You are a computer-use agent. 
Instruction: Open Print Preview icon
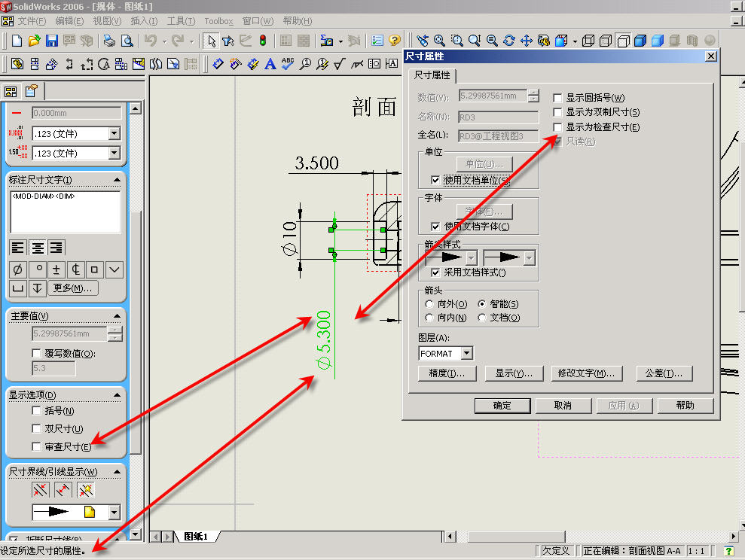(127, 41)
